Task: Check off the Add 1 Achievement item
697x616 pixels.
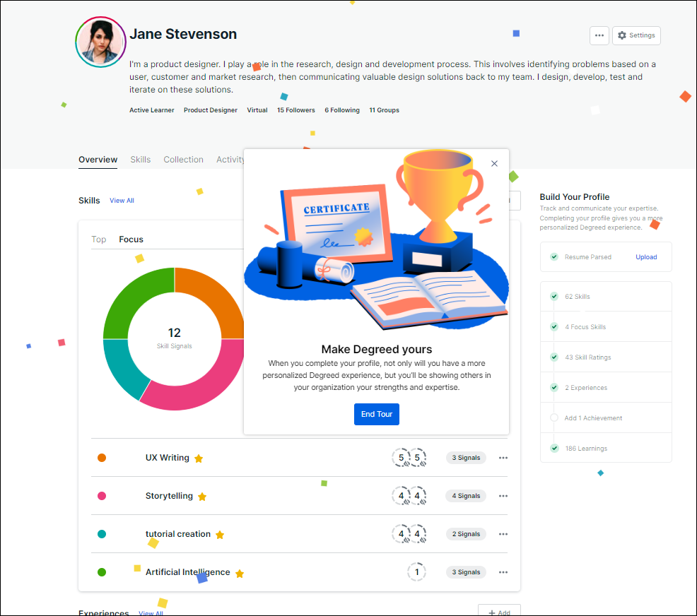Action: (553, 417)
